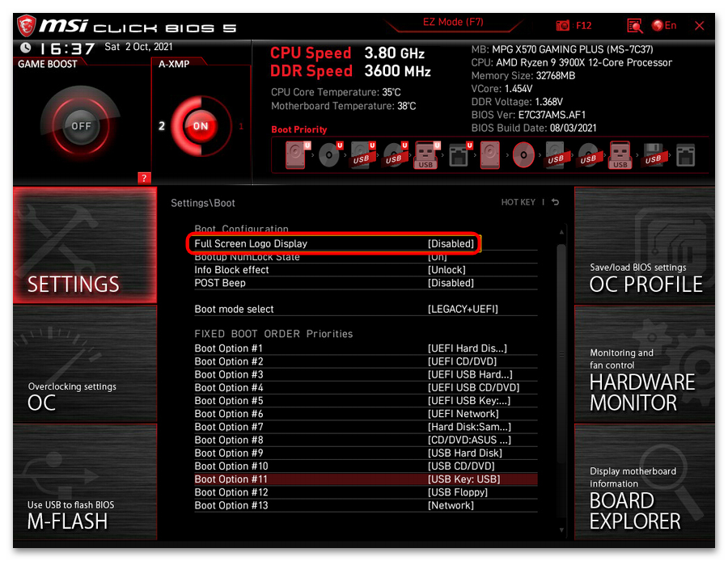Select the last legacy network boot icon
Screen dimensions: 728x561
pos(686,155)
